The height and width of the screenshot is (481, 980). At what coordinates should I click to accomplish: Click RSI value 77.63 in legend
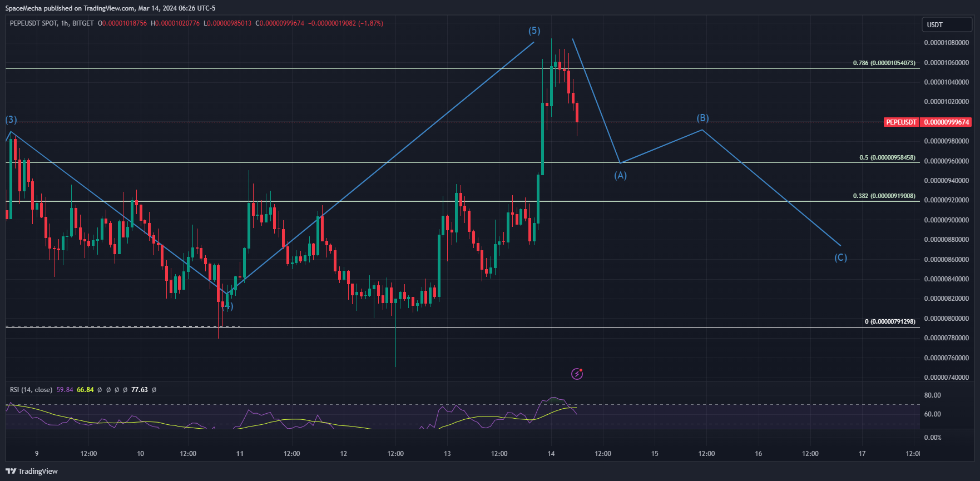pos(140,390)
